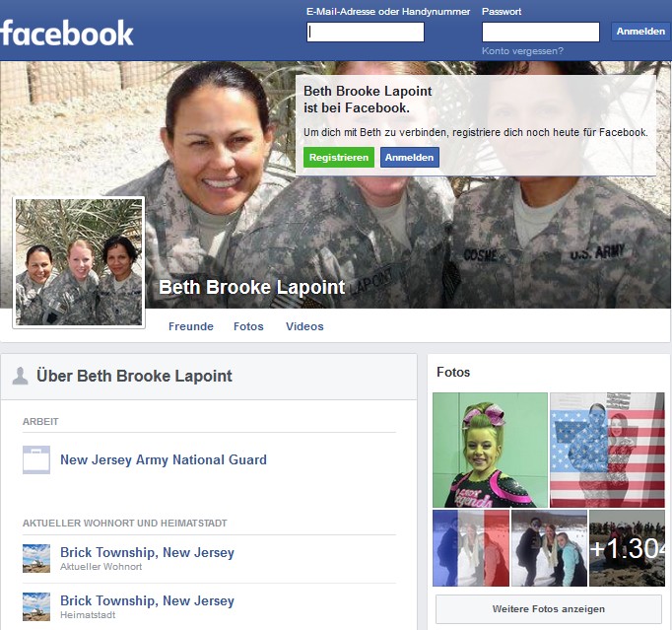This screenshot has height=630, width=672.
Task: Switch to the Freunde tab
Action: point(191,326)
